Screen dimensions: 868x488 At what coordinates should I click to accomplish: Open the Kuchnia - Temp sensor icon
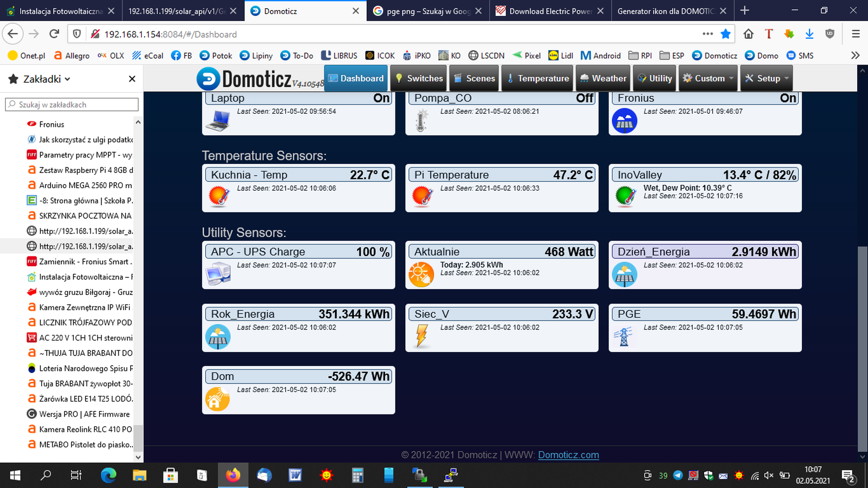tap(219, 197)
